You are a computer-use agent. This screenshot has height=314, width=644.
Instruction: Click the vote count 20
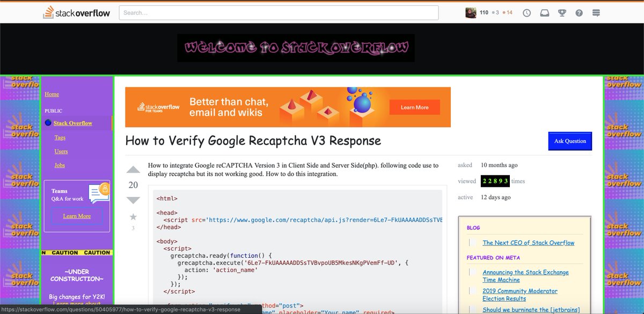tap(133, 185)
